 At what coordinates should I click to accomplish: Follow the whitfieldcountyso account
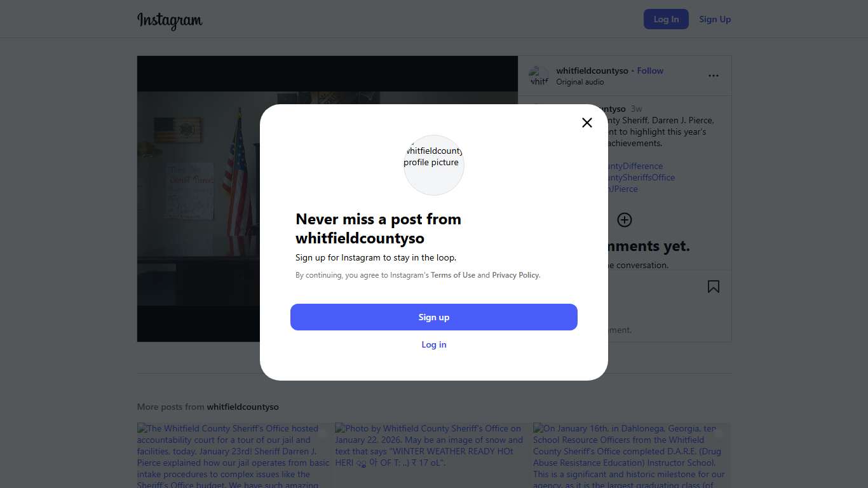click(650, 71)
